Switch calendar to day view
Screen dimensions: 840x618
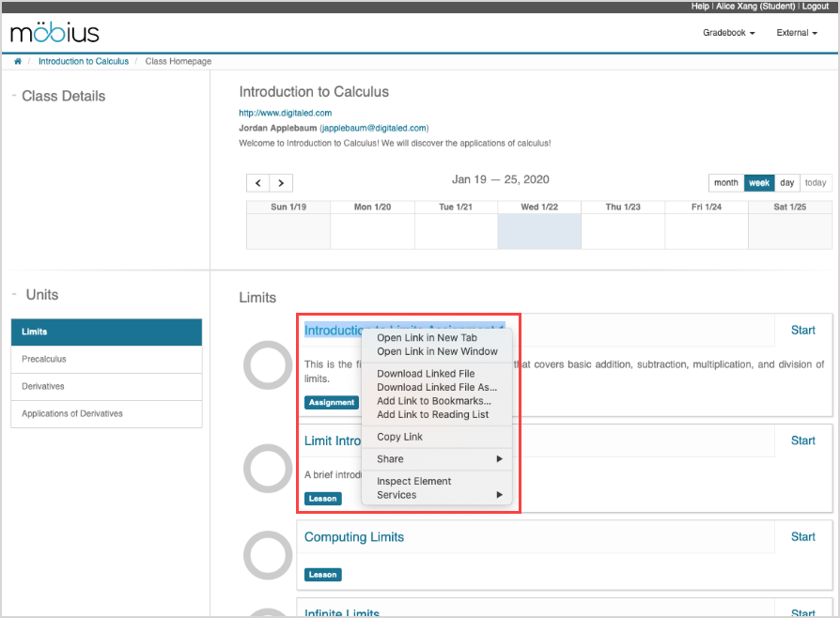(x=787, y=183)
